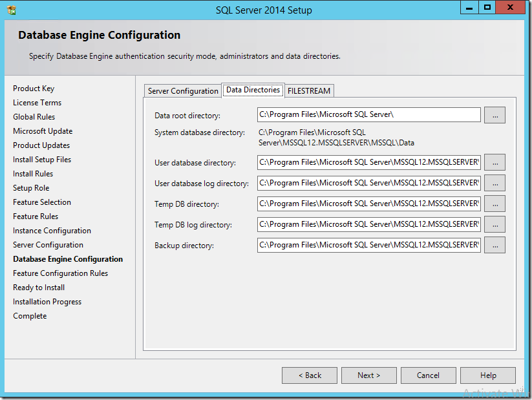
Task: Select the Product Key step
Action: click(x=34, y=89)
